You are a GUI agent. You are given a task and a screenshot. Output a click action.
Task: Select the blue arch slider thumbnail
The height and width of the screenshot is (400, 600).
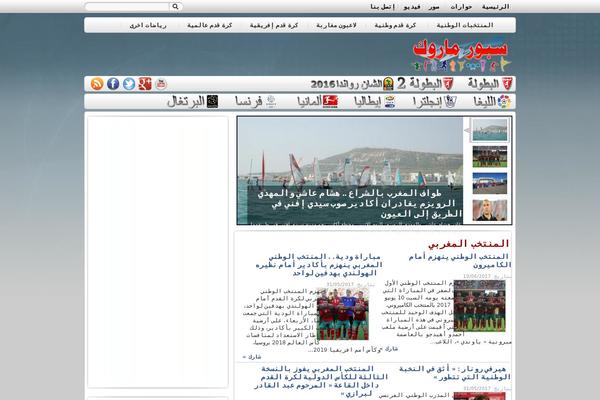coord(490,183)
